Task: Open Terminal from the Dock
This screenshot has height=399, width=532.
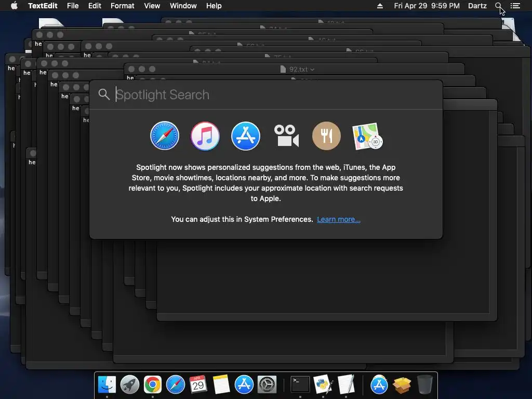Action: 300,384
